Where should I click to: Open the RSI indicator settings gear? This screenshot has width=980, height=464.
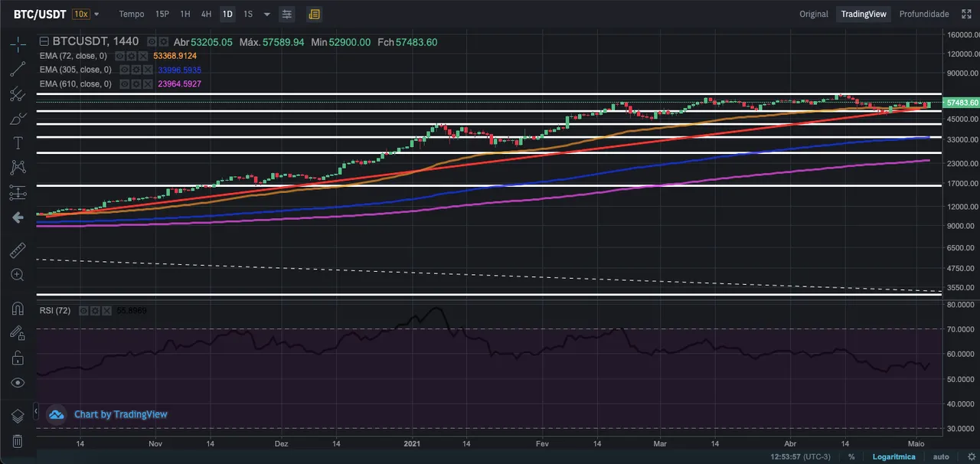pos(96,311)
